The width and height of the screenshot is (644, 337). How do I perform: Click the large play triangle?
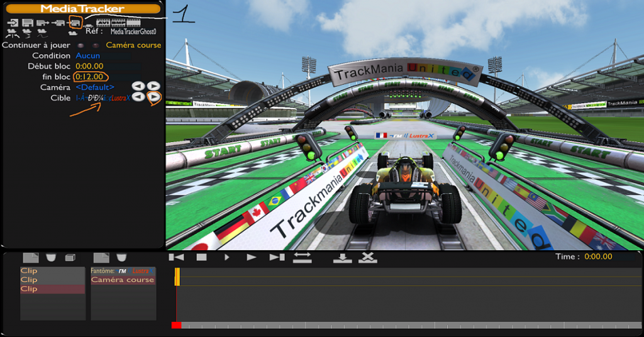[x=252, y=257]
